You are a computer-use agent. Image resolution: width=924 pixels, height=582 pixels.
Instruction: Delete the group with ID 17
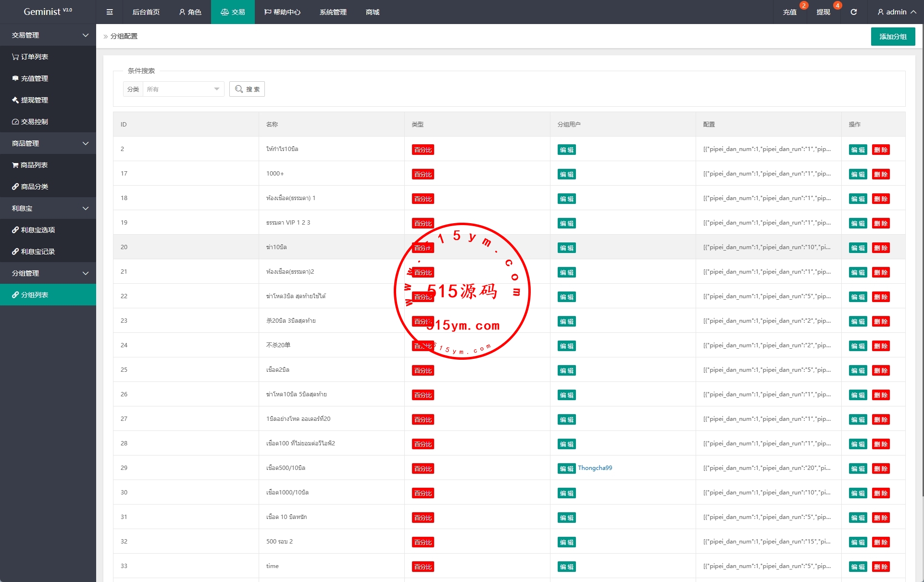881,174
